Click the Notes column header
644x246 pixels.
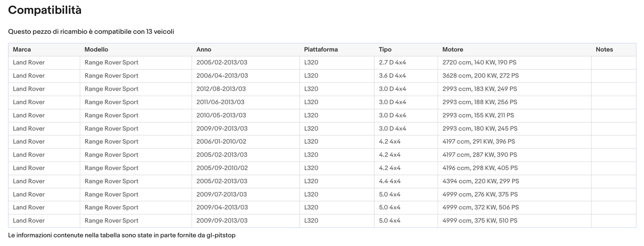pos(604,49)
